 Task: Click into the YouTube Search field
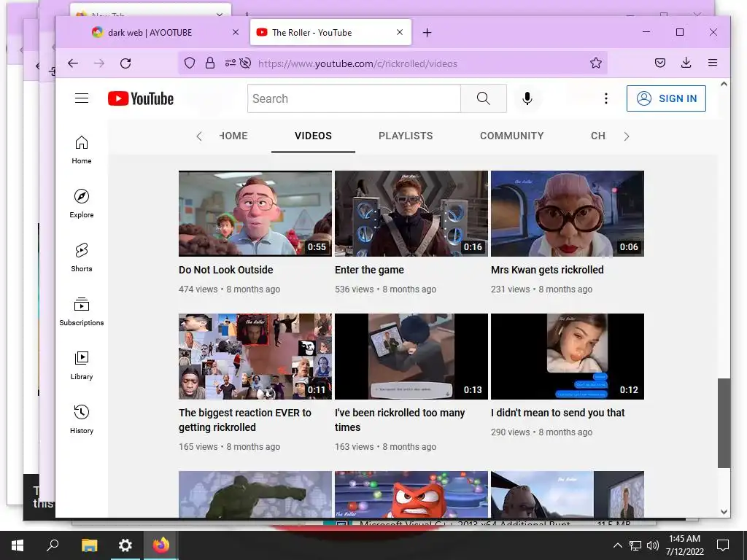[x=354, y=98]
